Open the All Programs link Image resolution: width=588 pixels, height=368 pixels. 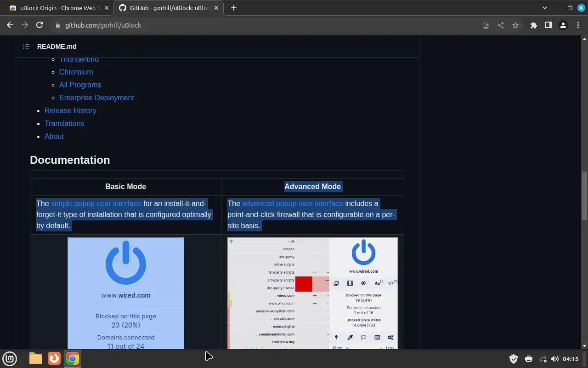(80, 85)
